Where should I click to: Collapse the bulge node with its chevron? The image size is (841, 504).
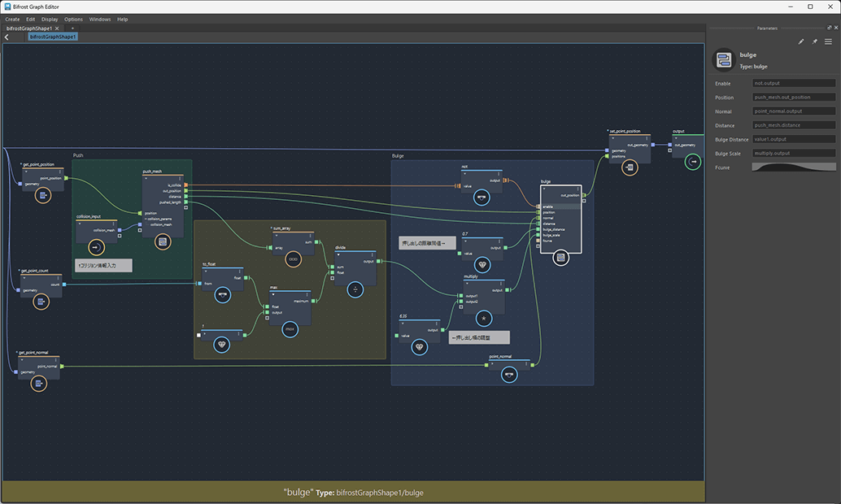(x=544, y=189)
